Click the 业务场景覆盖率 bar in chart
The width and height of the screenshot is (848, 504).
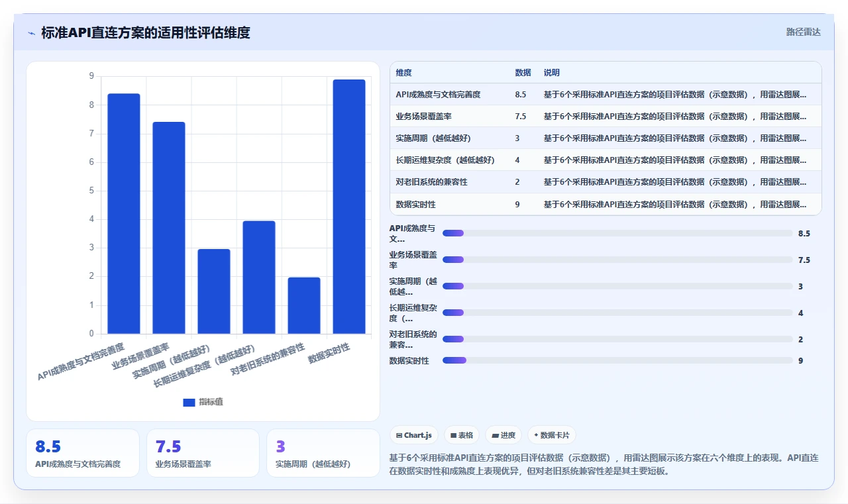pos(169,228)
